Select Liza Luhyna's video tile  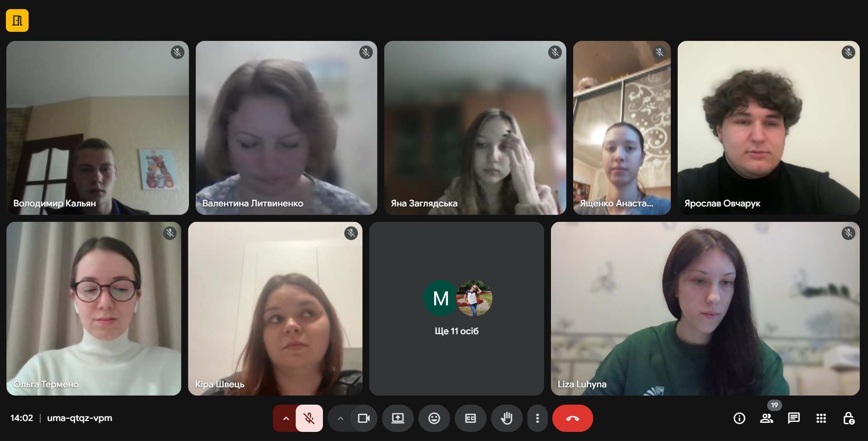[x=705, y=309]
